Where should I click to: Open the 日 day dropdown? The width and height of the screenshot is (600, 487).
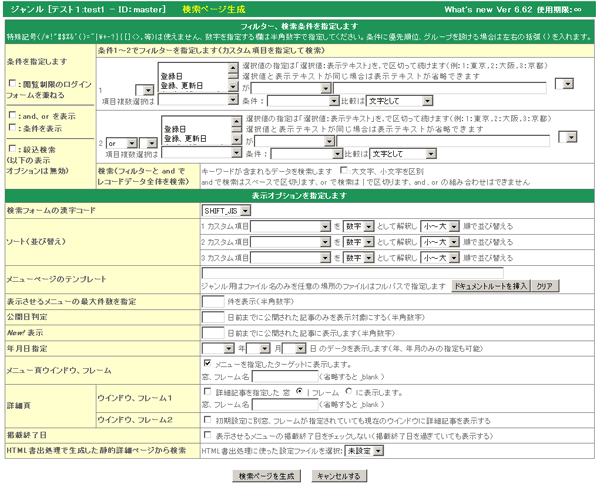click(x=294, y=349)
